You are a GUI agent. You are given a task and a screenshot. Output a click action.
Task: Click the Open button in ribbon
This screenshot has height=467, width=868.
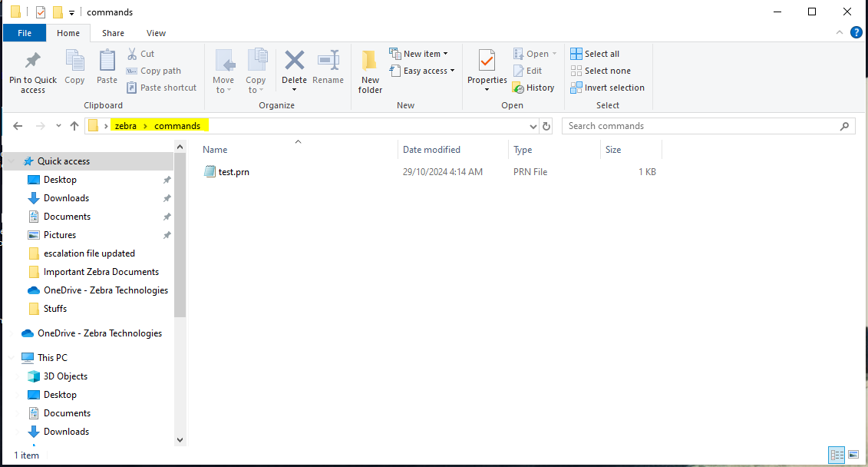[535, 54]
